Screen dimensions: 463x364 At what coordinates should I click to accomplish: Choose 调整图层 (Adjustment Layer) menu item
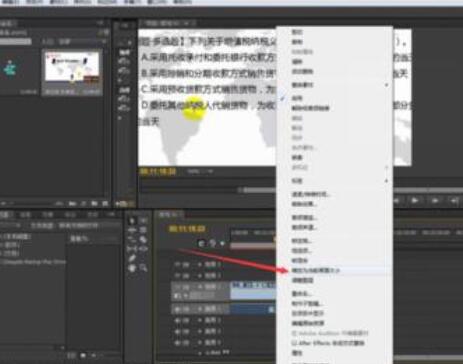(302, 280)
